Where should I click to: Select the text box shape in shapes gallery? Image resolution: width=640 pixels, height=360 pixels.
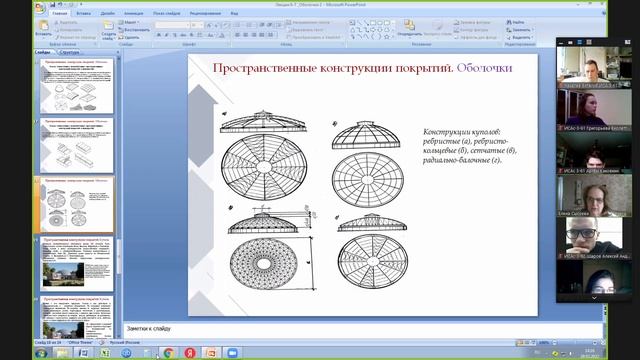(x=352, y=23)
